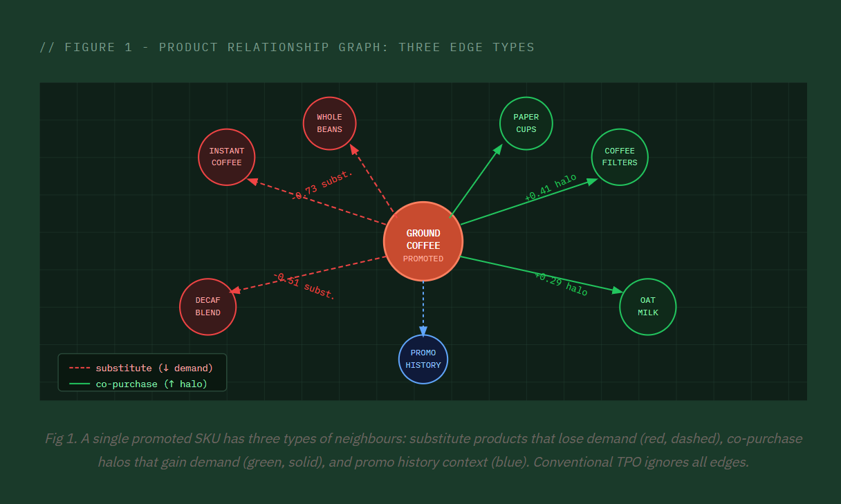This screenshot has width=841, height=504.
Task: Click the blue Promo History node
Action: click(x=423, y=359)
